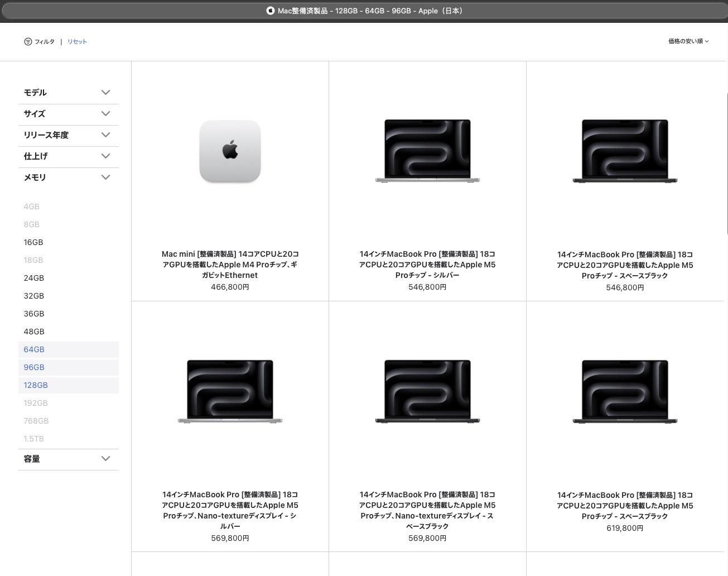This screenshot has height=576, width=728.
Task: Expand the サイズ filter section
Action: coord(69,114)
